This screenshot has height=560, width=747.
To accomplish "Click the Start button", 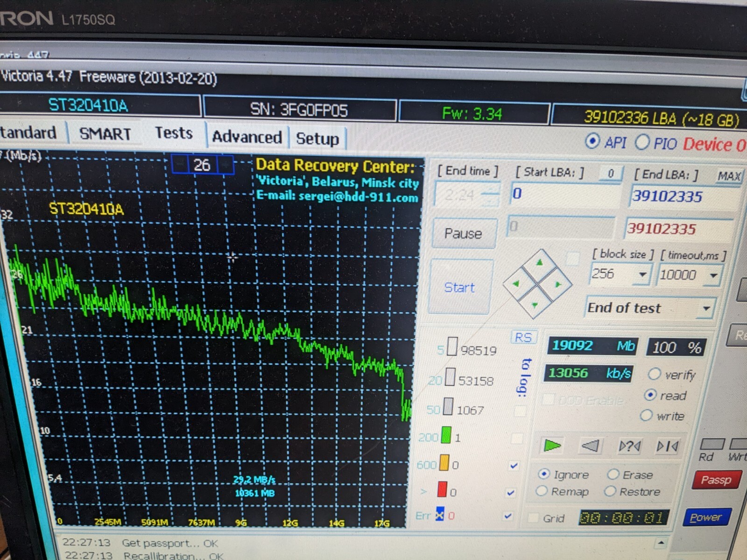I will point(459,287).
